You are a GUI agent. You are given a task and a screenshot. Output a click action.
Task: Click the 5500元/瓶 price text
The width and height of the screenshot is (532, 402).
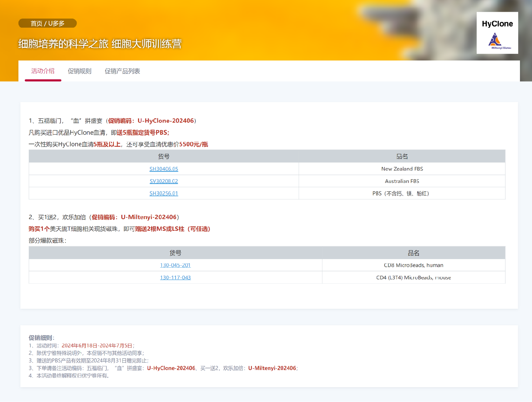click(x=194, y=144)
